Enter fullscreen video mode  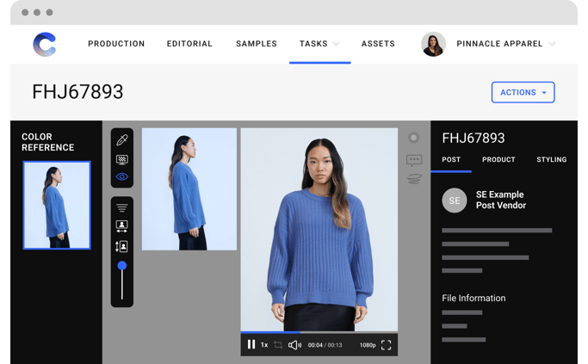pyautogui.click(x=387, y=345)
